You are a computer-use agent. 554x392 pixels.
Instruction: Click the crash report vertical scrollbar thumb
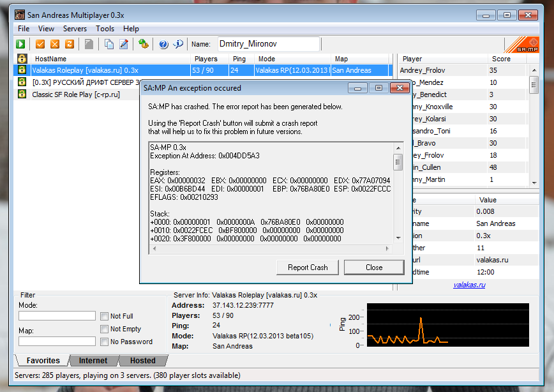[x=398, y=162]
